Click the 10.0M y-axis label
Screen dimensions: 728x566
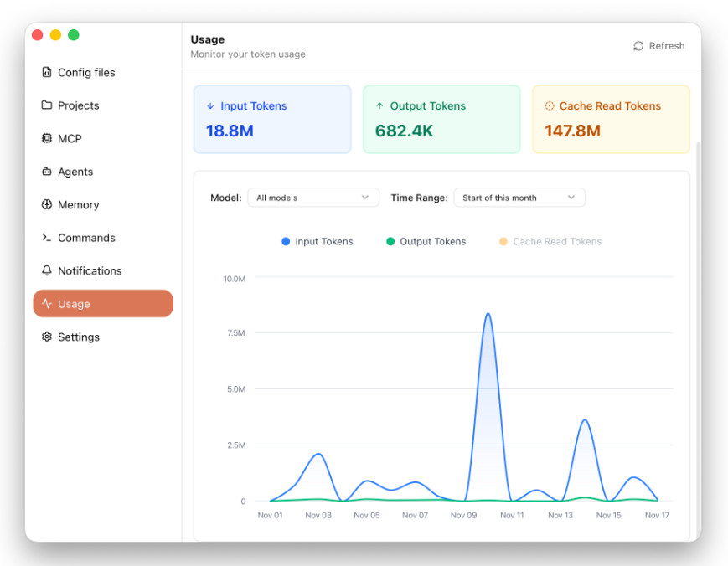coord(235,279)
